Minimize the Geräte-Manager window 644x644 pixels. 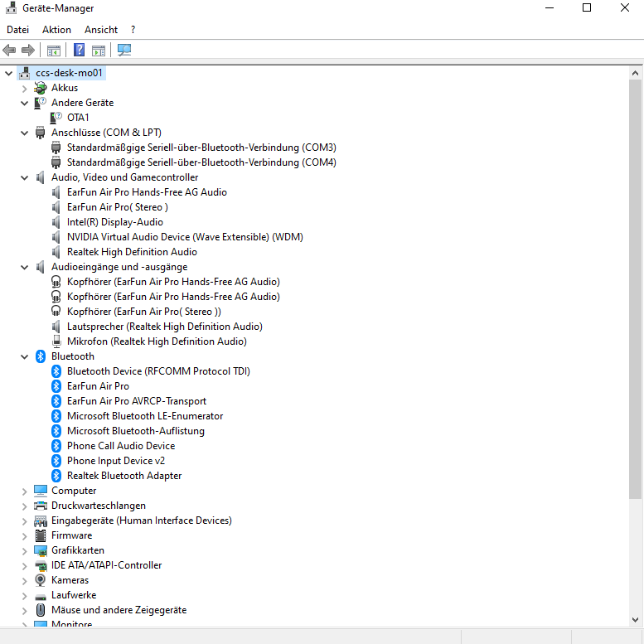(550, 7)
